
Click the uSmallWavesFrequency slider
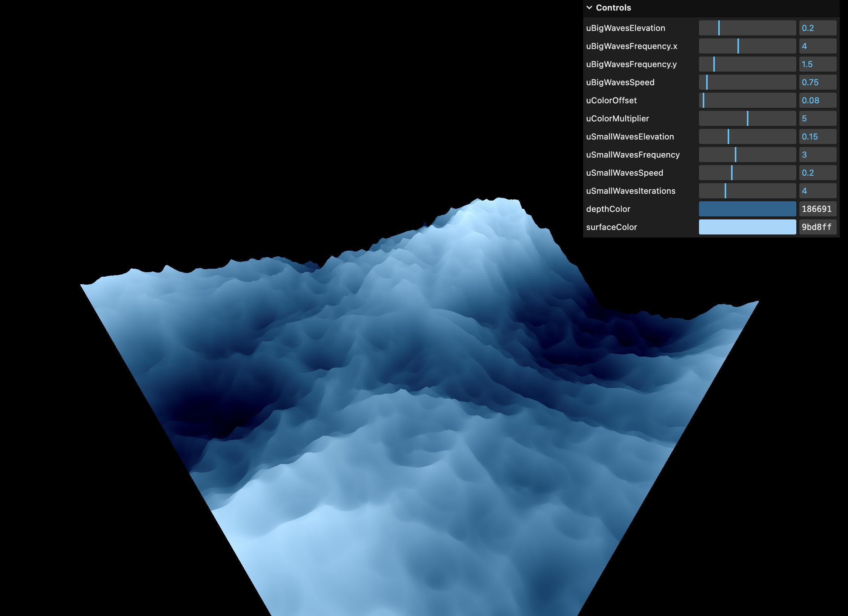point(747,155)
